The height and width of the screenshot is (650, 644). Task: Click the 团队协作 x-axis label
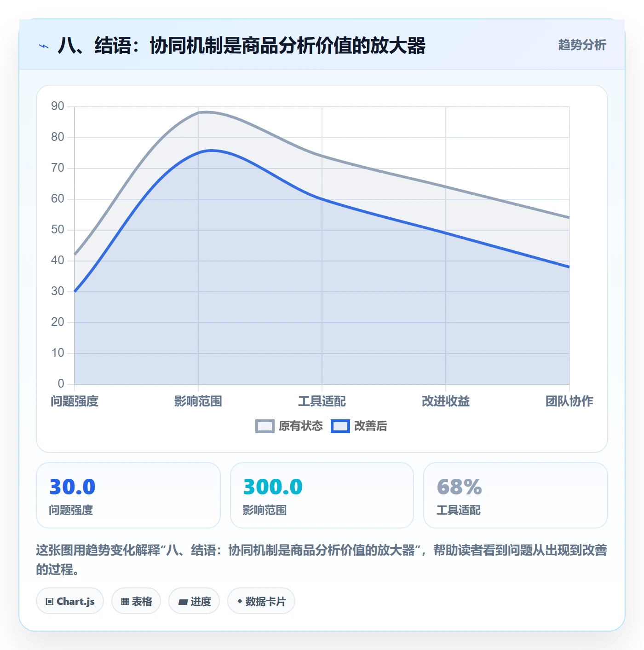tap(569, 401)
